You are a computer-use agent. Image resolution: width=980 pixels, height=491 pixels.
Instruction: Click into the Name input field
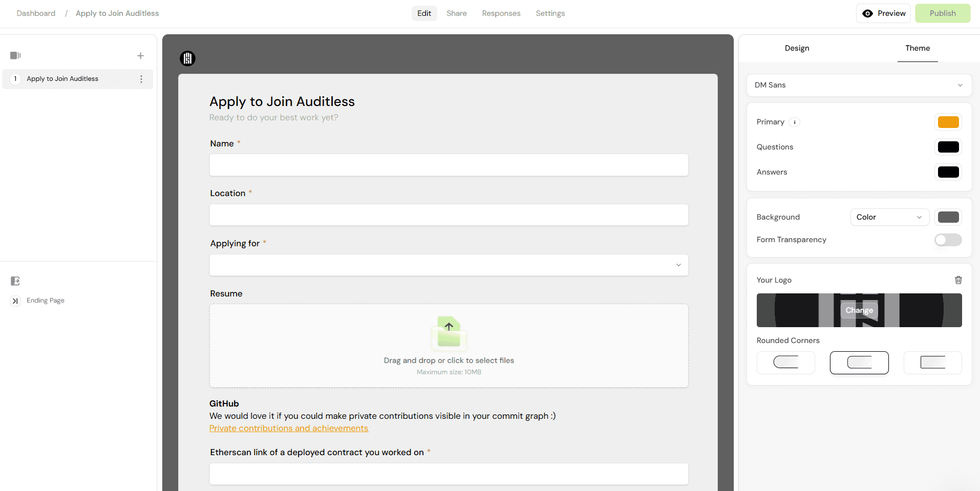pyautogui.click(x=449, y=165)
